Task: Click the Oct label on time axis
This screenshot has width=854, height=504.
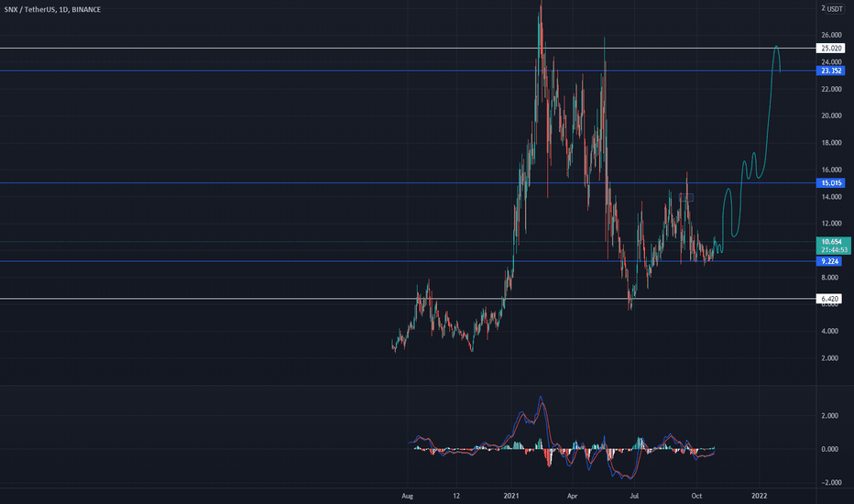Action: [696, 496]
